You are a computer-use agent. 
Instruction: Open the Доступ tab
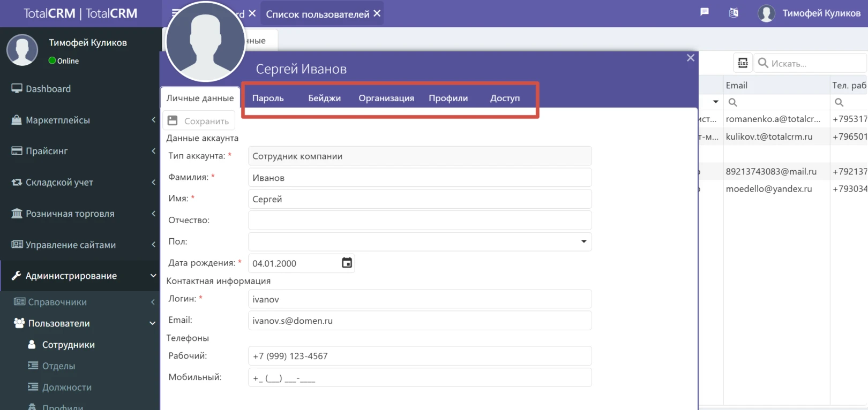tap(505, 98)
